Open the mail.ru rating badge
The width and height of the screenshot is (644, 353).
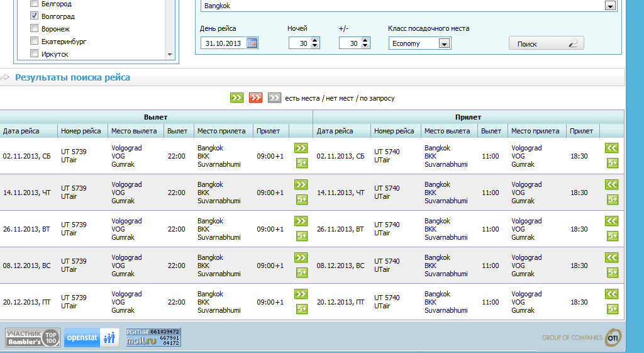point(153,337)
